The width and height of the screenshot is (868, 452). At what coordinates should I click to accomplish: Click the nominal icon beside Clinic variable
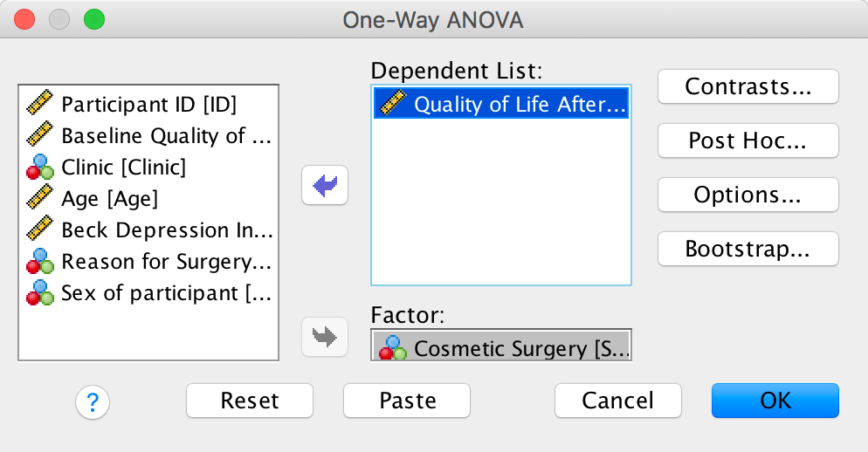pos(39,168)
